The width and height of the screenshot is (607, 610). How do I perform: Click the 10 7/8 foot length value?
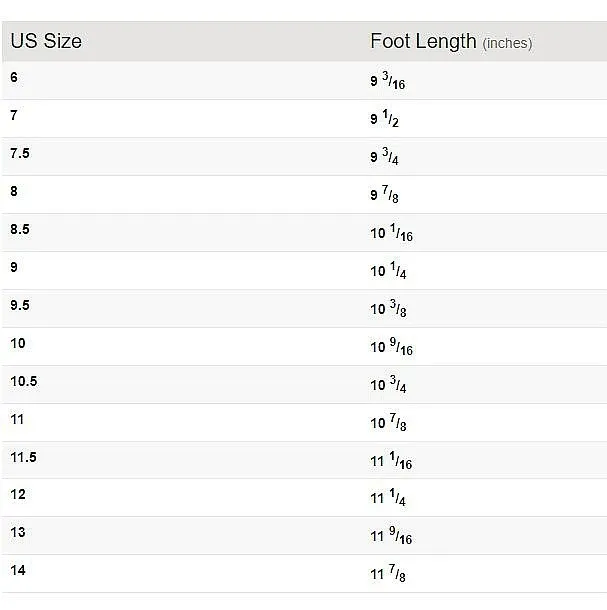388,422
